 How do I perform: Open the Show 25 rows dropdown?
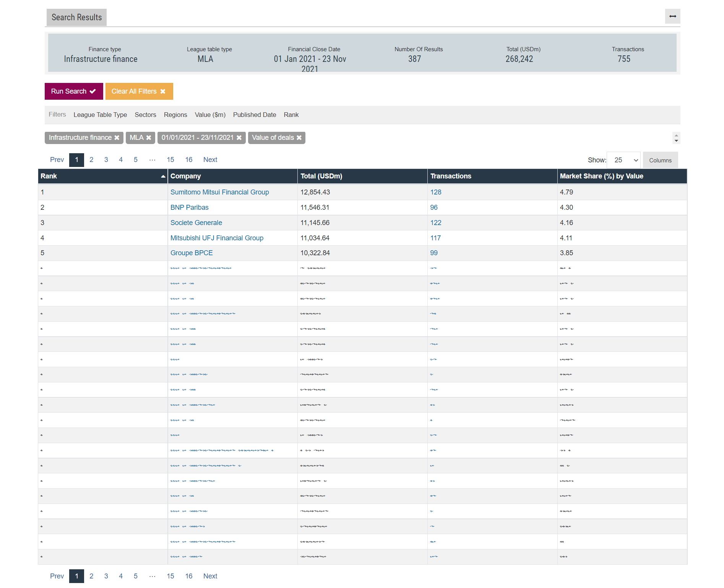623,160
